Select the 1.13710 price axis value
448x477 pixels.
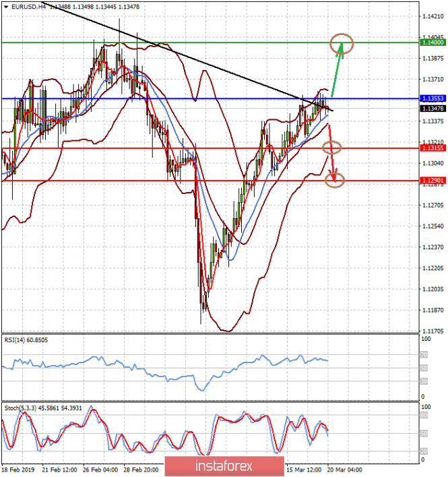(x=433, y=79)
